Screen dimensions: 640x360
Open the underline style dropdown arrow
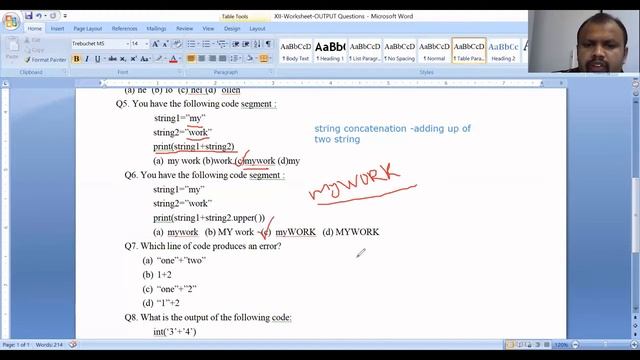pos(104,59)
